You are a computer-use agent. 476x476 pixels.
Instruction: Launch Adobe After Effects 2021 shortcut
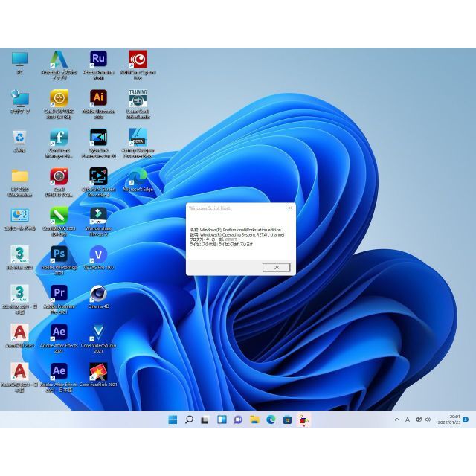pyautogui.click(x=59, y=338)
